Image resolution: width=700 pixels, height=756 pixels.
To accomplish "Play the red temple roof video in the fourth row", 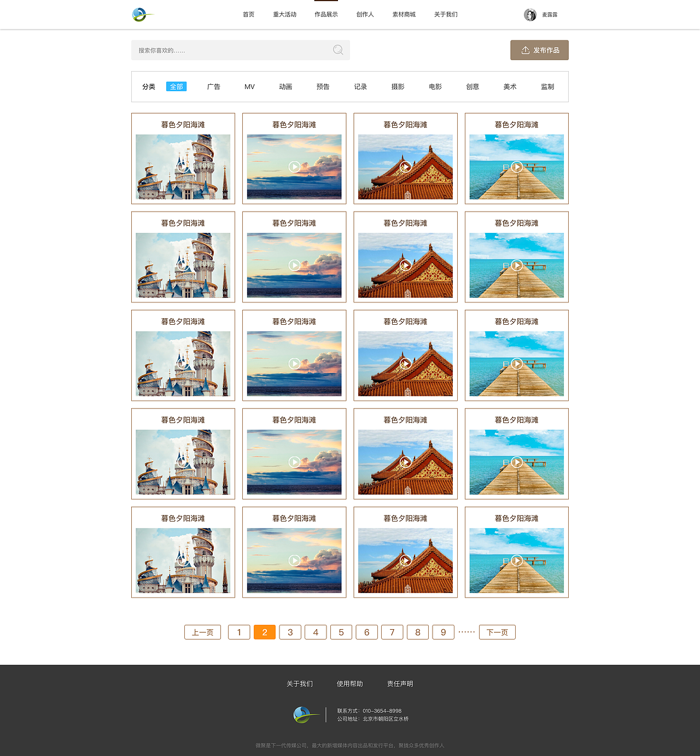I will tap(405, 462).
